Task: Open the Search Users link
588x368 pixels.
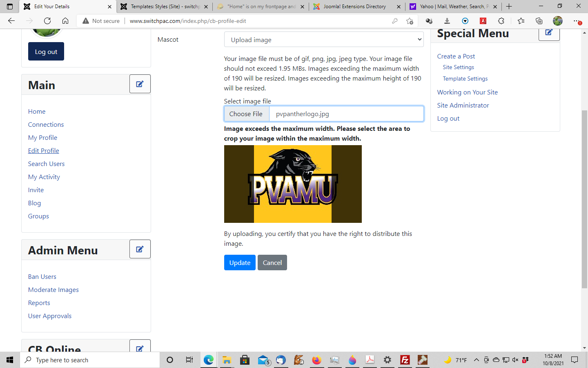Action: [46, 164]
